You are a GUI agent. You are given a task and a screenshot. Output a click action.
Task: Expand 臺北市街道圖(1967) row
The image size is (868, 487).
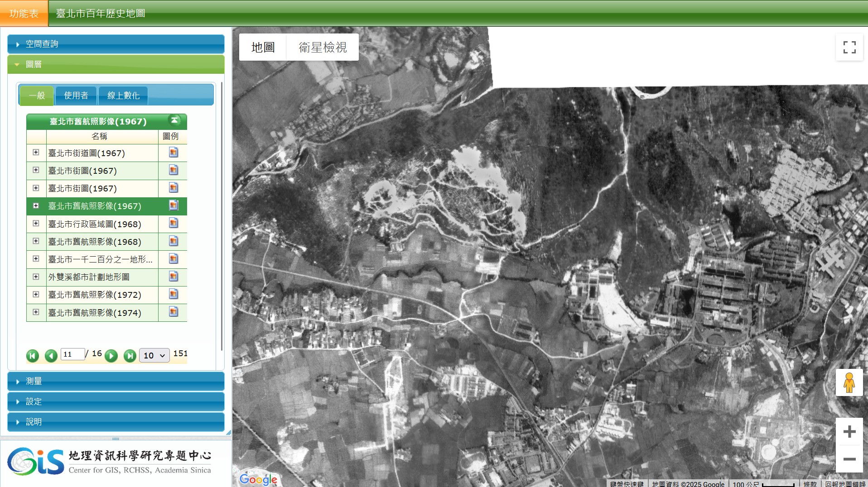tap(36, 153)
